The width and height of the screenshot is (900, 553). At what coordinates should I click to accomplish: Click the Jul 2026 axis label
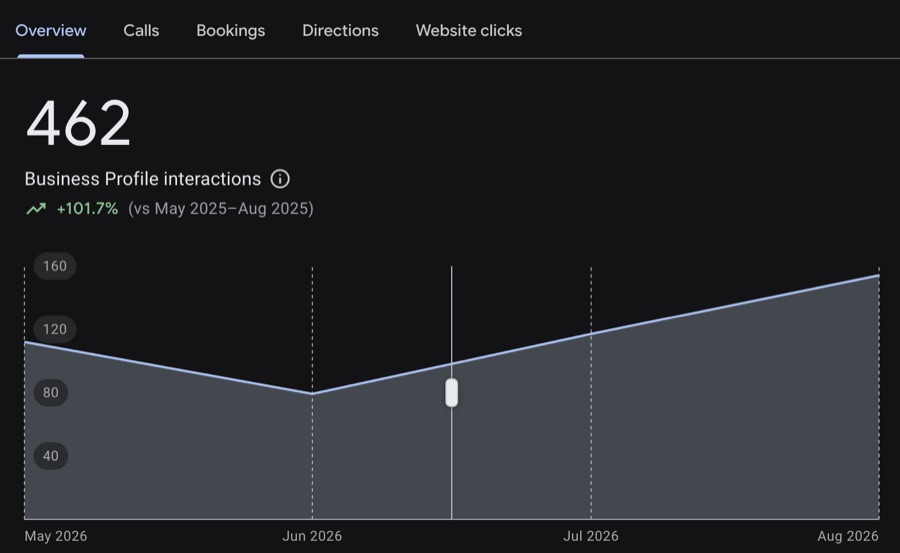point(591,536)
